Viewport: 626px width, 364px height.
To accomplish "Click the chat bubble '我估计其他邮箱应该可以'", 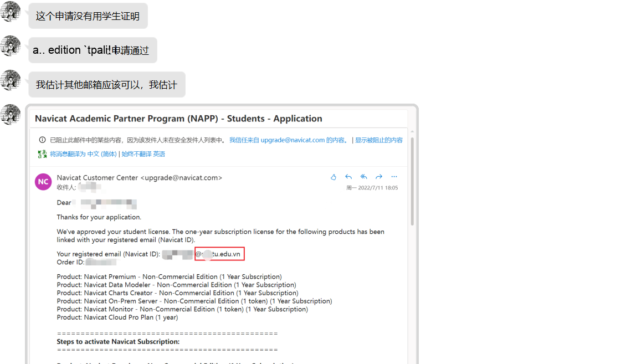I will pos(107,85).
